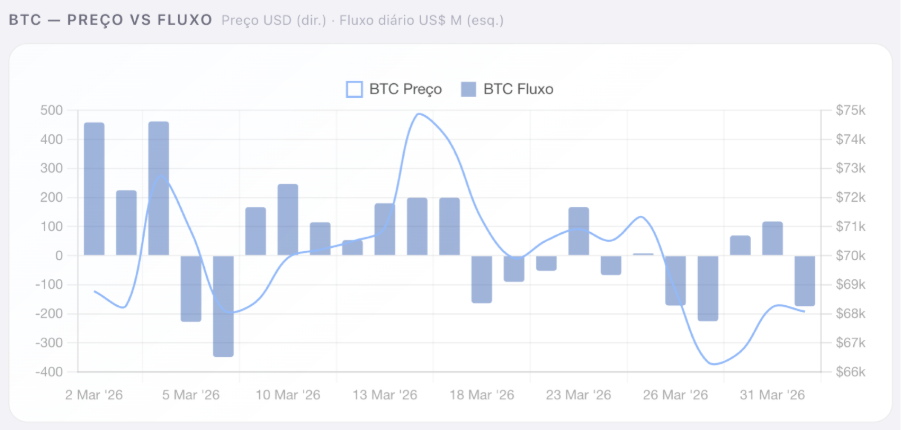This screenshot has width=901, height=430.
Task: Click the BTC Preço legend outline box
Action: pyautogui.click(x=354, y=89)
